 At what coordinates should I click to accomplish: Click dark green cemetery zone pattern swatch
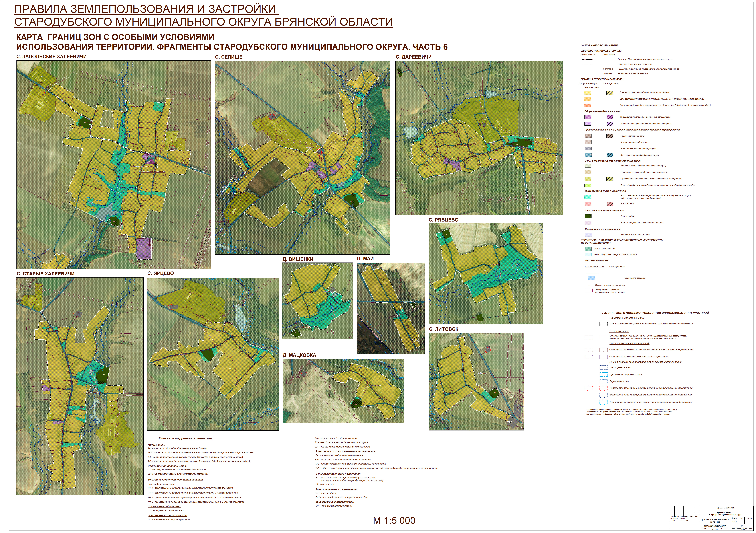tap(588, 216)
